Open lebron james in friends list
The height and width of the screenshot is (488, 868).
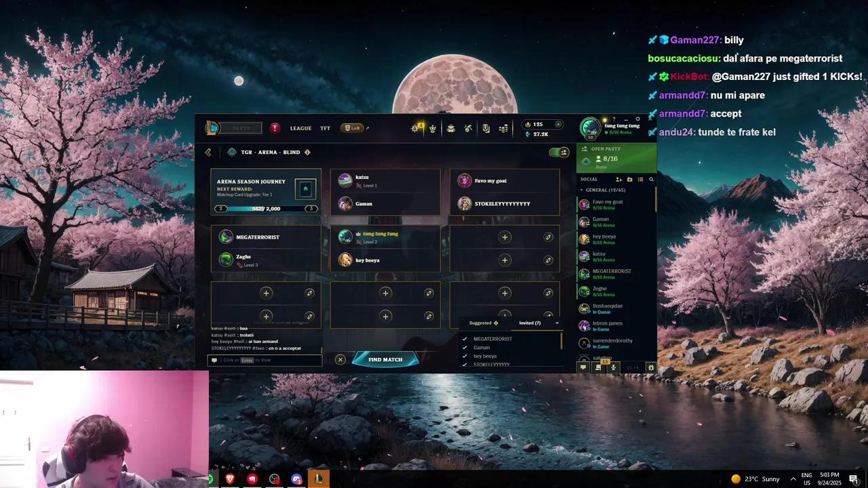(x=616, y=326)
